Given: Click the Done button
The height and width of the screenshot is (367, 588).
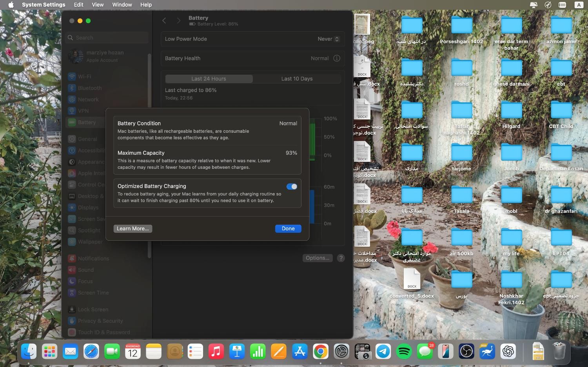Looking at the screenshot, I should point(288,229).
